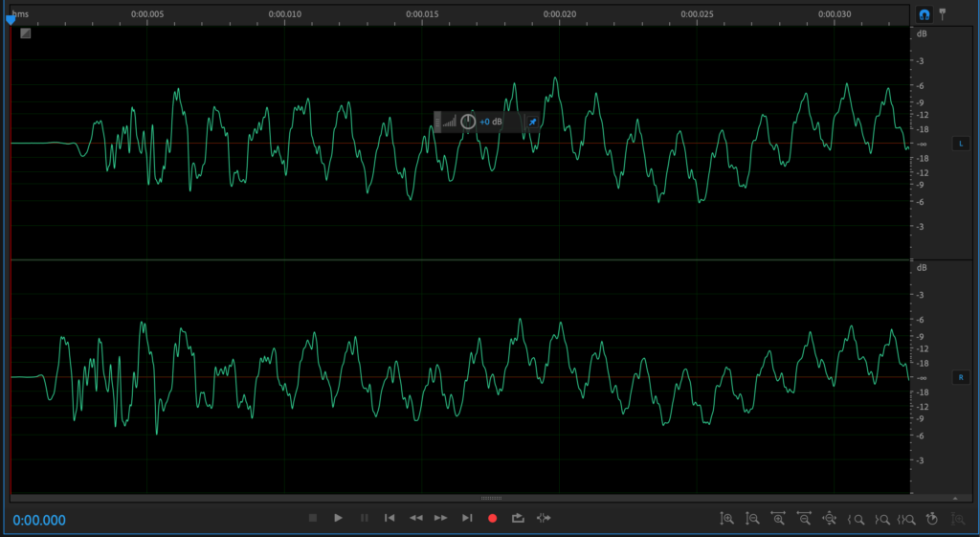The image size is (980, 537).
Task: Click the Rewind button
Action: [415, 518]
